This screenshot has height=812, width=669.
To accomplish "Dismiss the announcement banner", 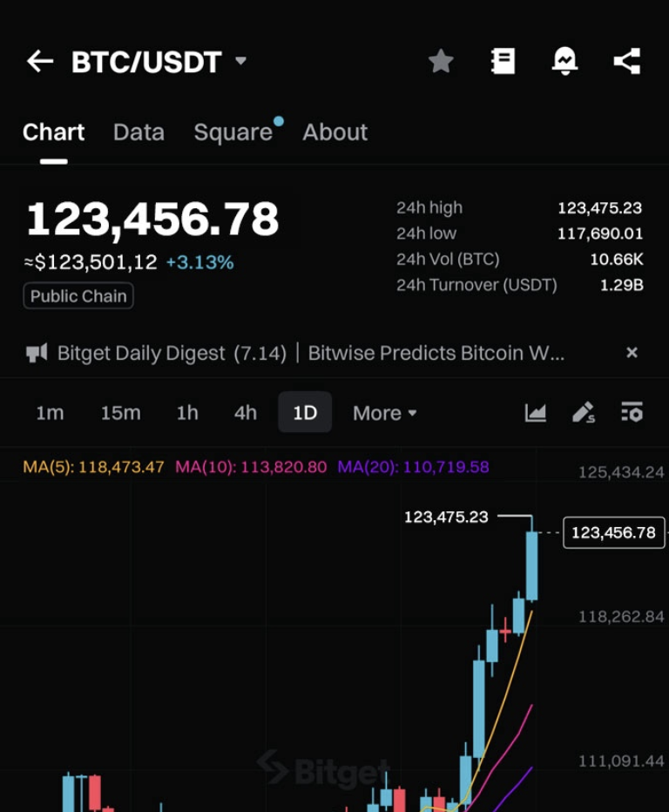I will pos(632,353).
